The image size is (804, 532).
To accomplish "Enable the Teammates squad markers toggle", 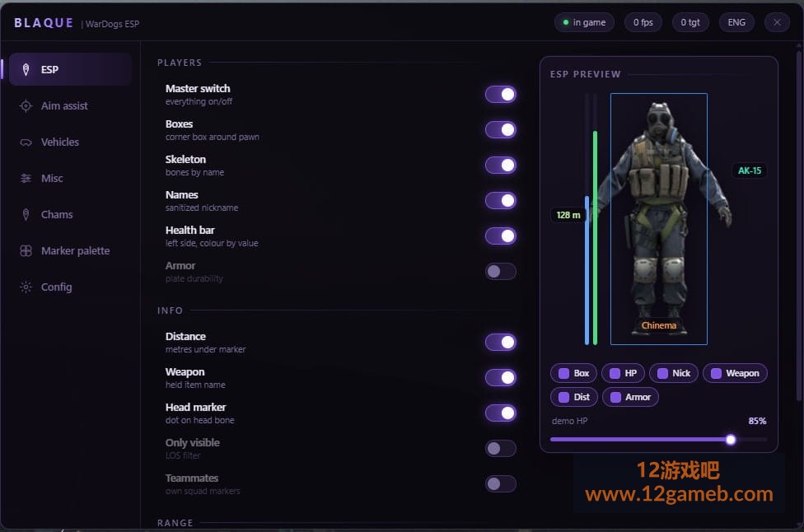I will [501, 483].
